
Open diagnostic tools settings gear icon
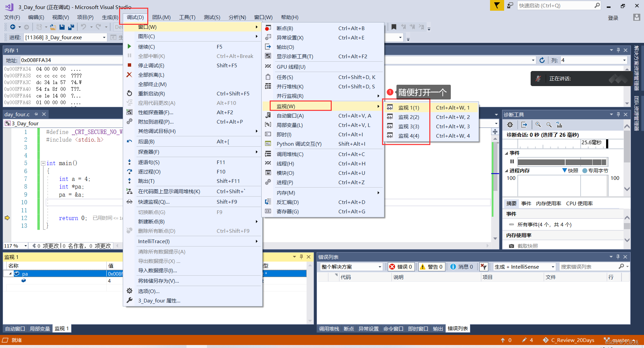[510, 125]
